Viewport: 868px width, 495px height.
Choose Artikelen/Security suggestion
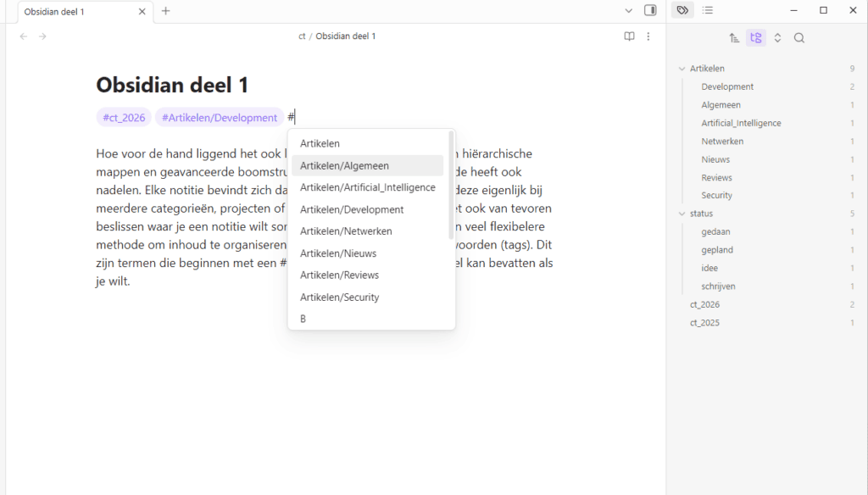(x=368, y=297)
